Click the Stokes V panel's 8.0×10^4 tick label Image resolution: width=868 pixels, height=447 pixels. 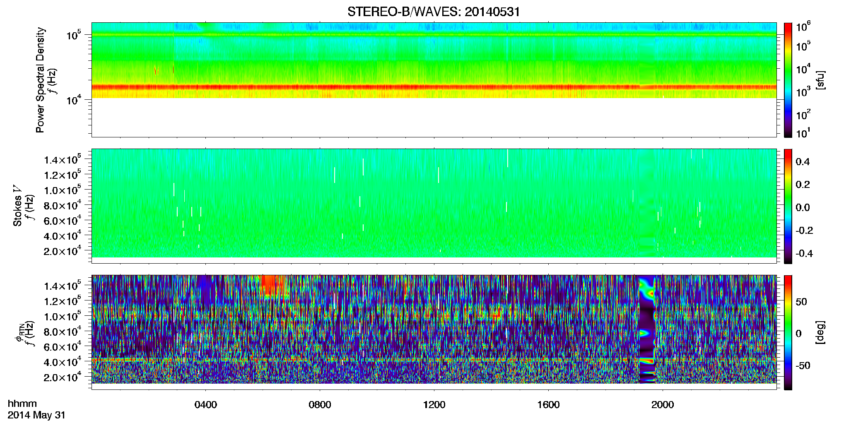63,204
